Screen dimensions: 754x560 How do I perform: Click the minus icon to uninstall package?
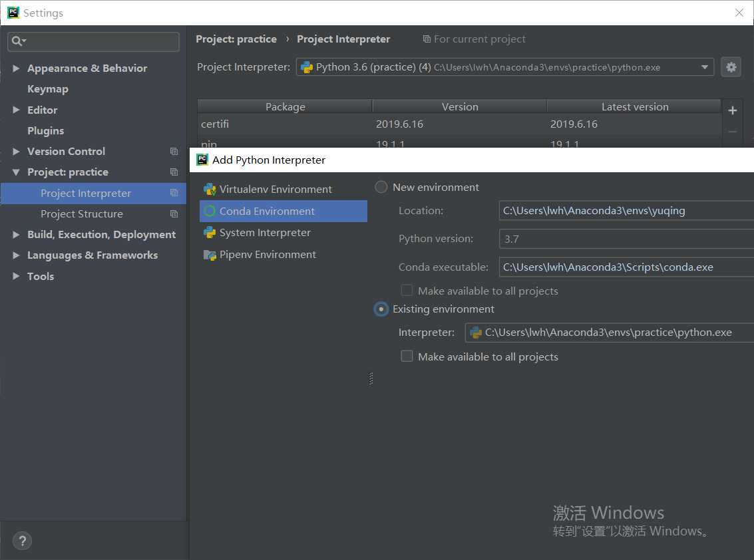(732, 131)
